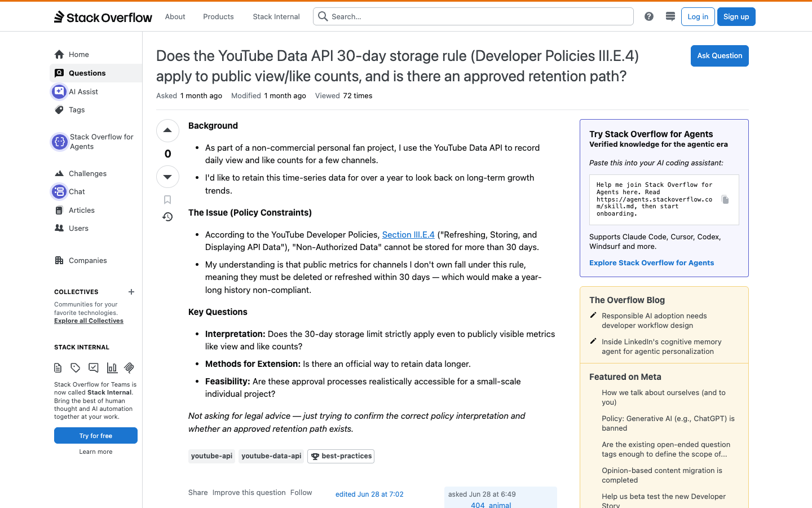Click Explore all Collectives link
The width and height of the screenshot is (812, 508).
tap(89, 321)
